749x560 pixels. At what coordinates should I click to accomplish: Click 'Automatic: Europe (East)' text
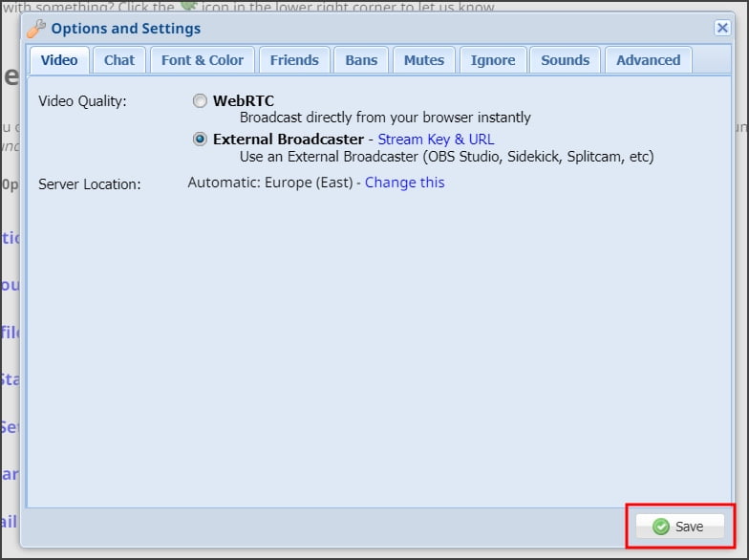point(270,183)
